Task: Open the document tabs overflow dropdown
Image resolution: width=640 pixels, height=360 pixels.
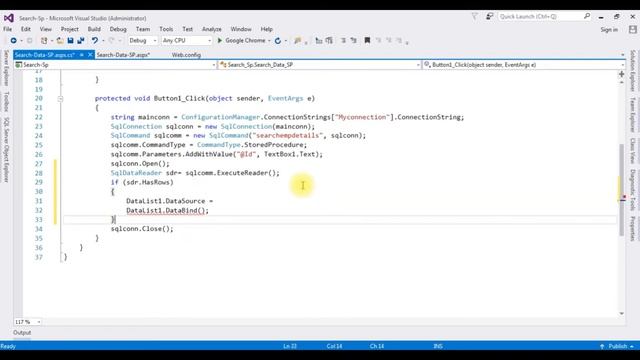Action: coord(622,55)
